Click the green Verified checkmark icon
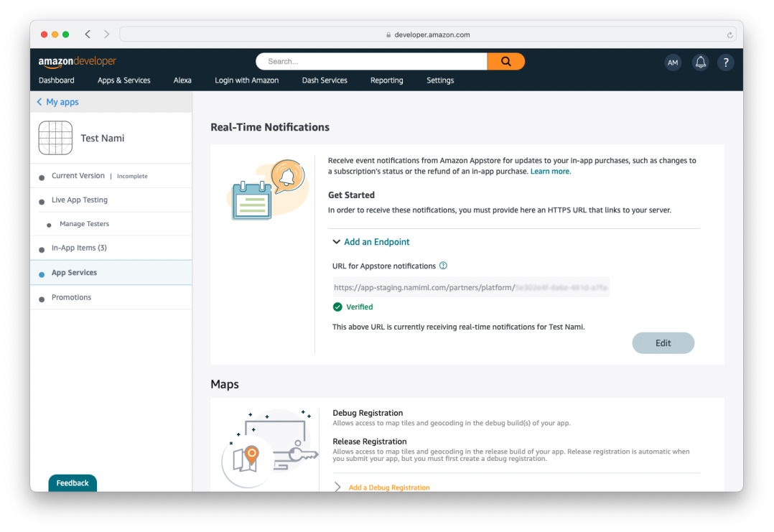774x532 pixels. coord(337,307)
